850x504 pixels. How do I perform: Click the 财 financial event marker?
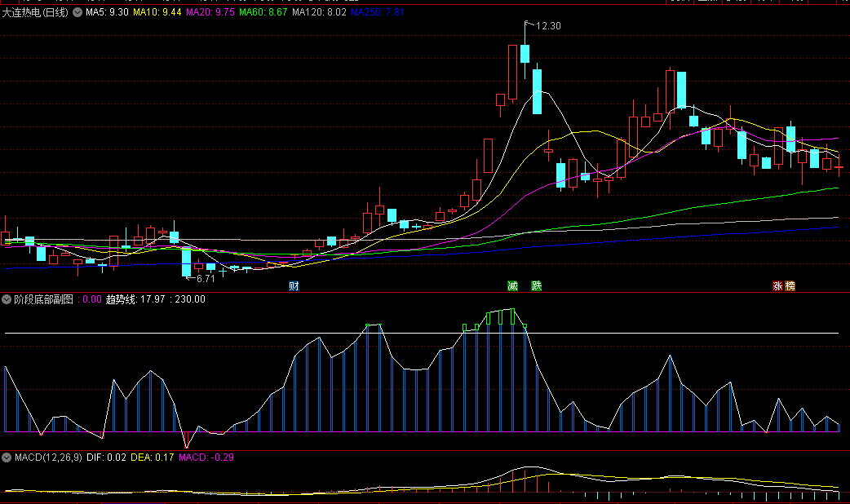click(294, 286)
